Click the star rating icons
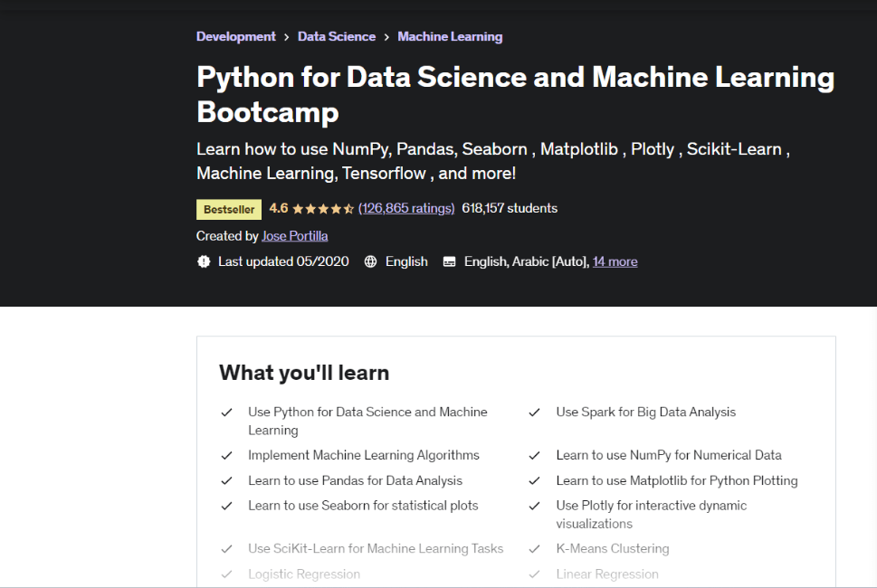 click(323, 208)
